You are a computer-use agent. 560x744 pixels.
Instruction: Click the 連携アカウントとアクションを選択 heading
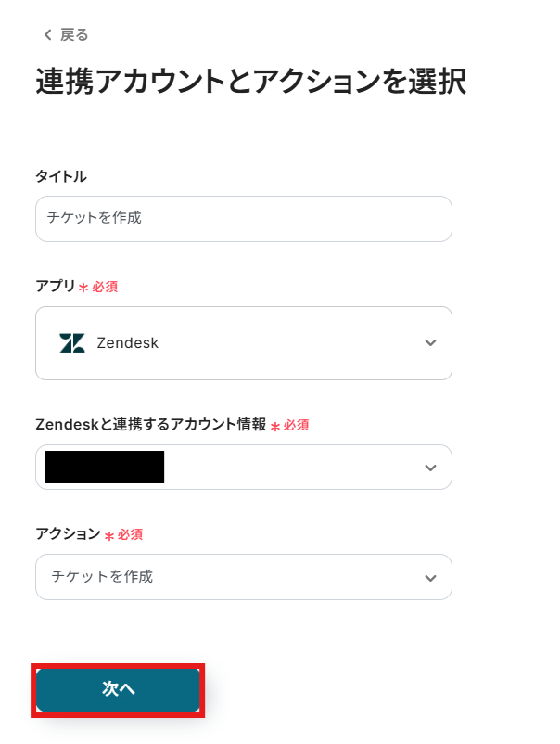pyautogui.click(x=250, y=82)
